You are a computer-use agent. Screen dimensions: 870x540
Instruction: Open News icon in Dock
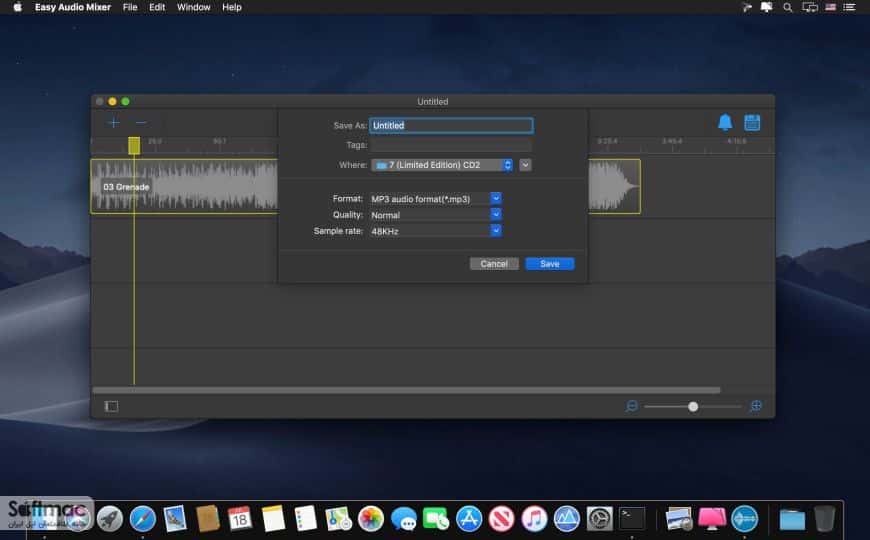point(501,519)
